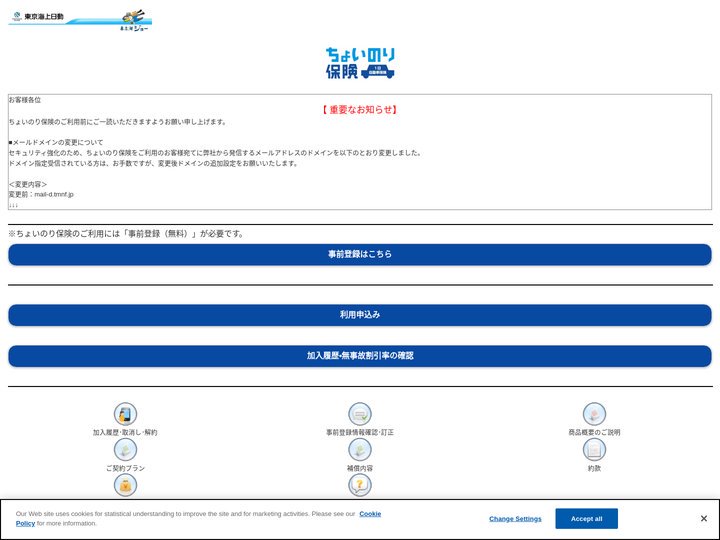Screen dimensions: 720x540
Task: Click the 変更前：mail-d.tmnf.jp line
Action: click(x=41, y=194)
